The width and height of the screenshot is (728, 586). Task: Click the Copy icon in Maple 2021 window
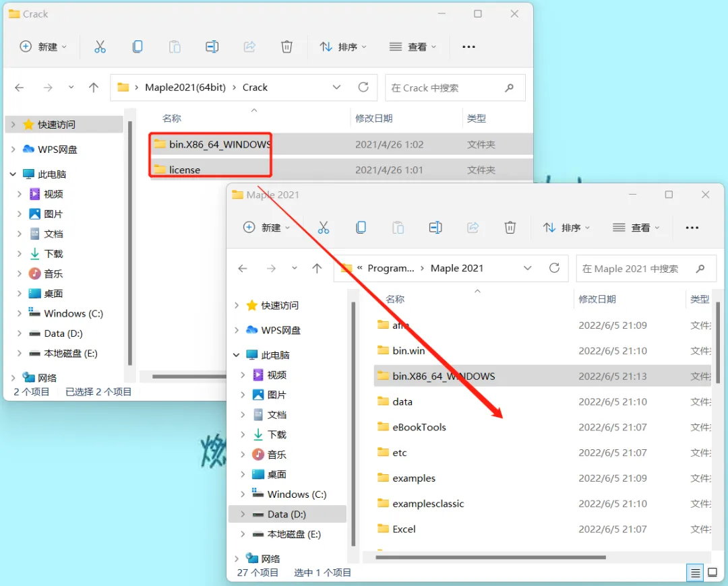tap(361, 228)
